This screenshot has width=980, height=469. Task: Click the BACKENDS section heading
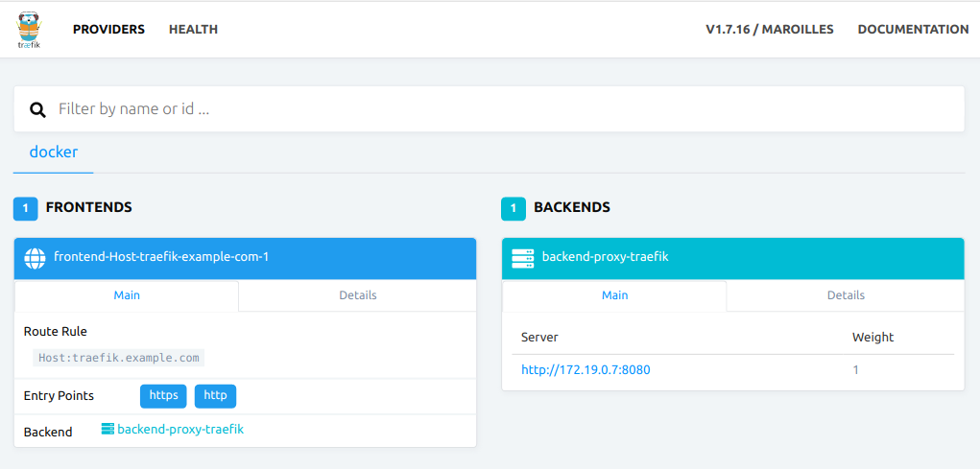click(572, 207)
